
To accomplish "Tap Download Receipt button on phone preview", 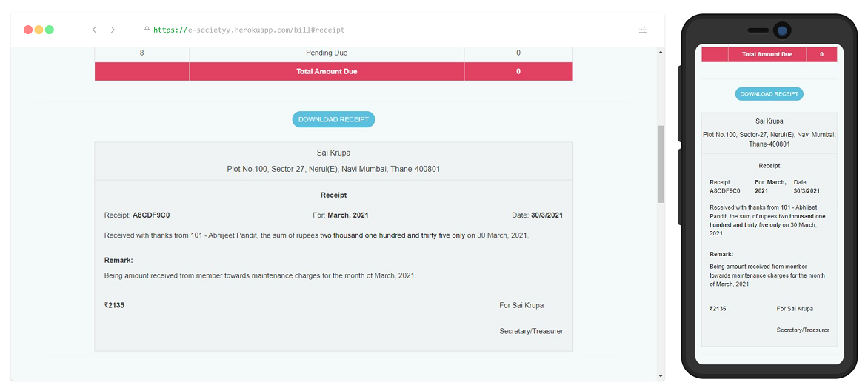I will (x=769, y=93).
